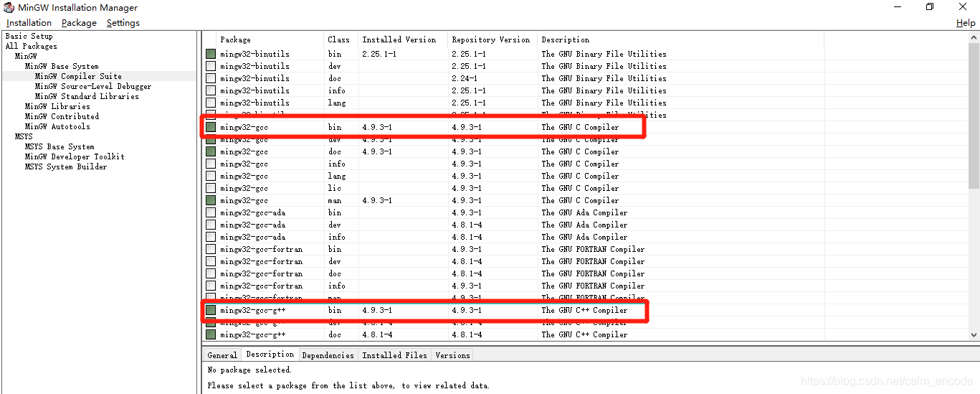
Task: Switch to the General tab
Action: tap(222, 355)
